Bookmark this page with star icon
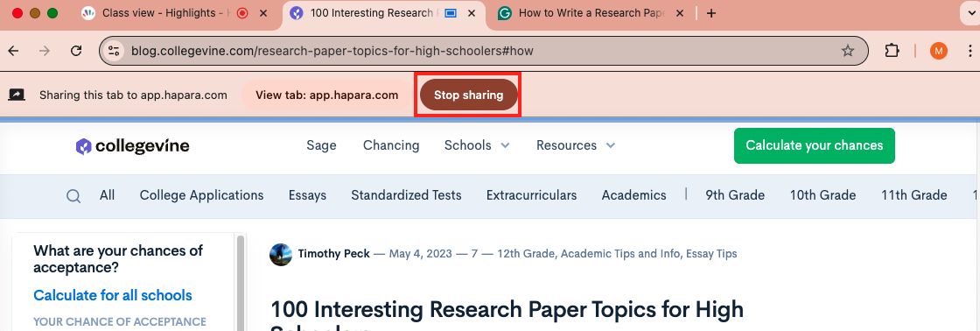 pos(848,51)
